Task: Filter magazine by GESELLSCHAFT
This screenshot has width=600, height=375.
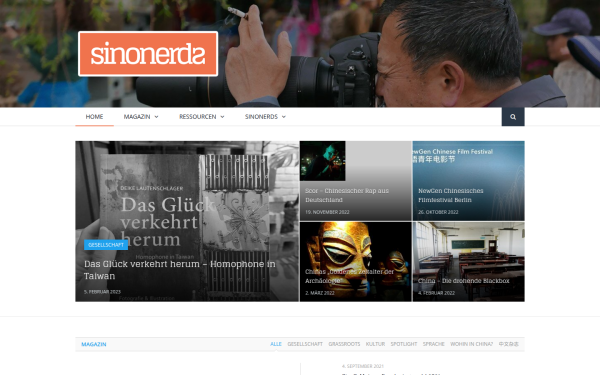Action: (x=305, y=344)
